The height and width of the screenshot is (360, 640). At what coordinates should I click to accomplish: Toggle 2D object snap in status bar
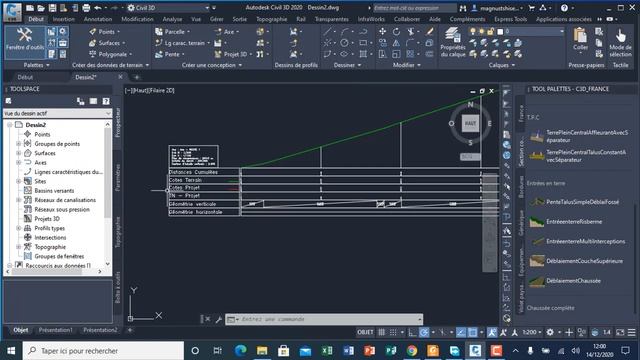(472, 332)
